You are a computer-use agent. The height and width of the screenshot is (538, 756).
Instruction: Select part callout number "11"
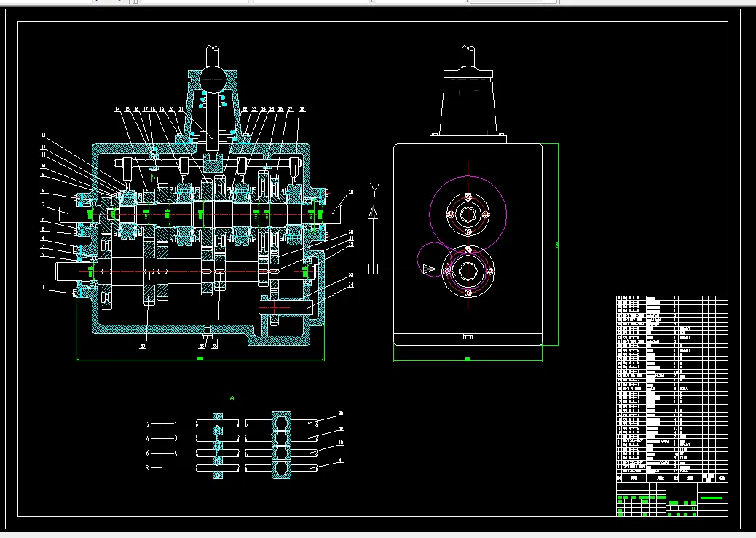(43, 155)
